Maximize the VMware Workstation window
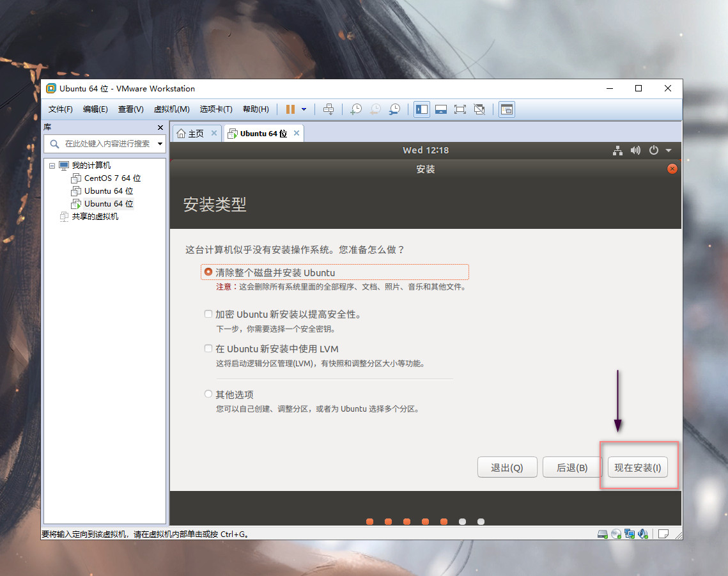The image size is (728, 576). 639,88
